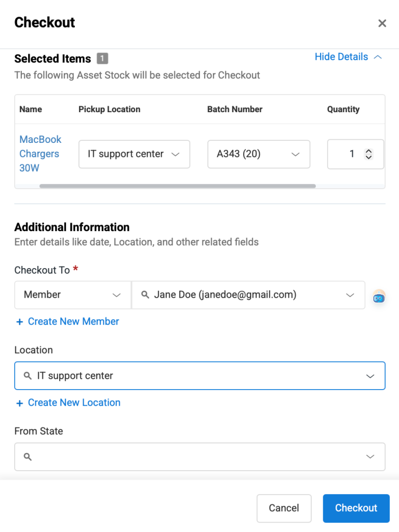
Task: Collapse details using the chevron-up icon
Action: click(x=378, y=57)
